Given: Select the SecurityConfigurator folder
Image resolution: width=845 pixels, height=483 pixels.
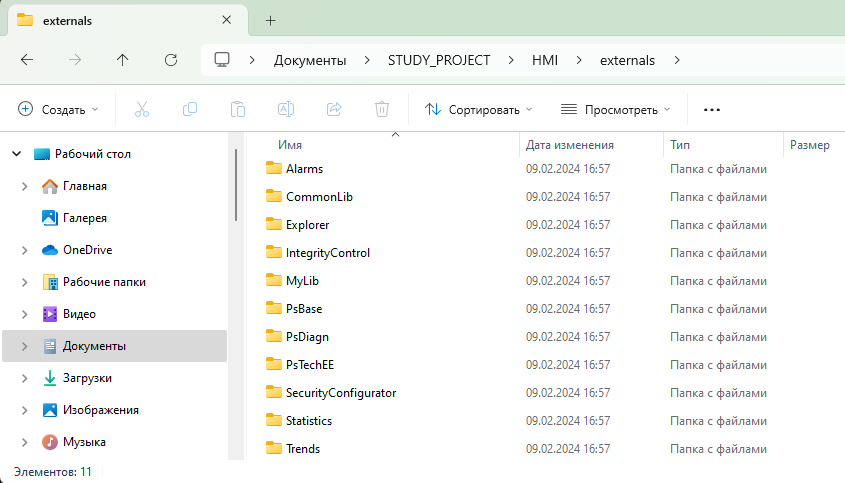Looking at the screenshot, I should click(340, 393).
